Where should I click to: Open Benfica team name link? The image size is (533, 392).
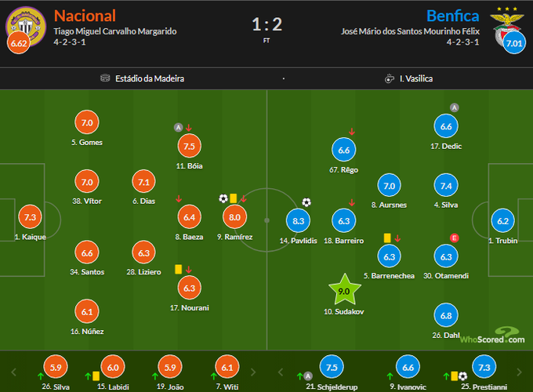coord(454,16)
